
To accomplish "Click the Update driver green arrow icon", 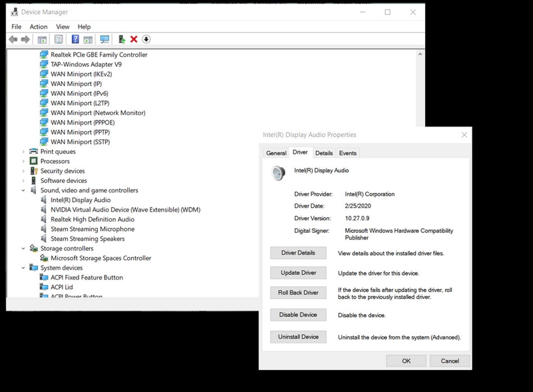I will tap(122, 39).
